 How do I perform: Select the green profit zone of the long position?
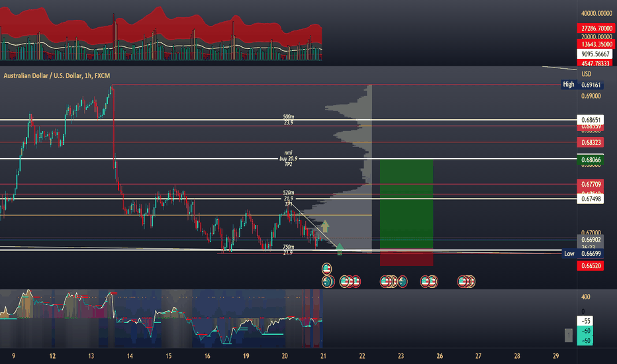click(x=406, y=204)
